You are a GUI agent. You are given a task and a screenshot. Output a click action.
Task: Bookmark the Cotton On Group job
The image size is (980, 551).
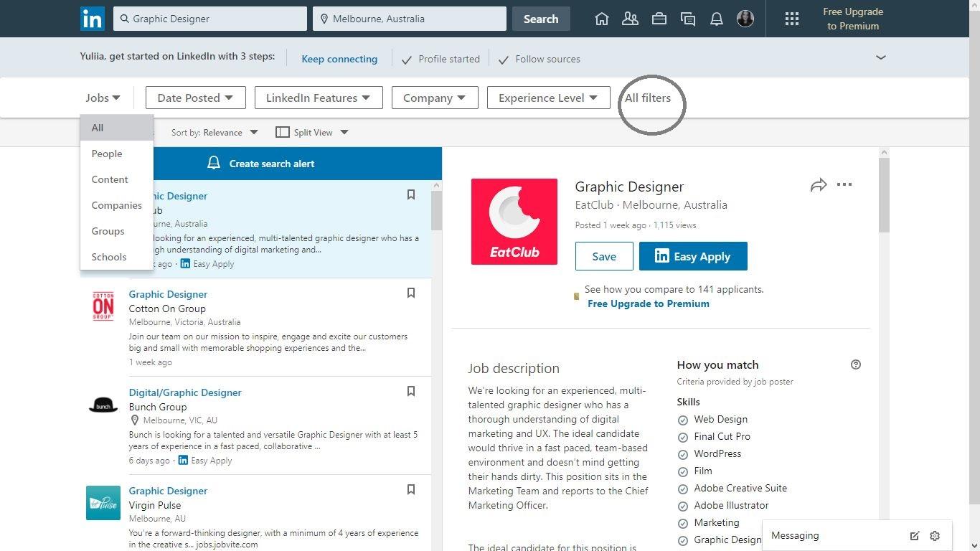[x=411, y=293]
